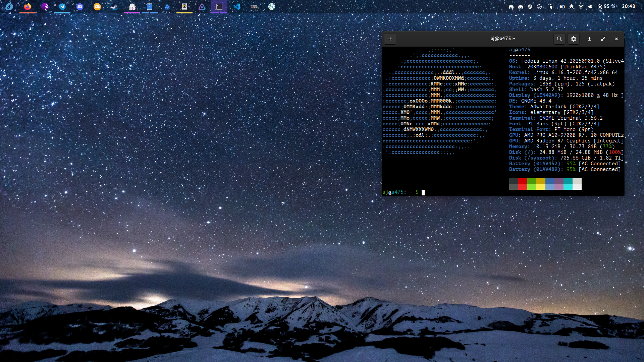Add a new terminal tab
644x362 pixels.
(x=390, y=39)
